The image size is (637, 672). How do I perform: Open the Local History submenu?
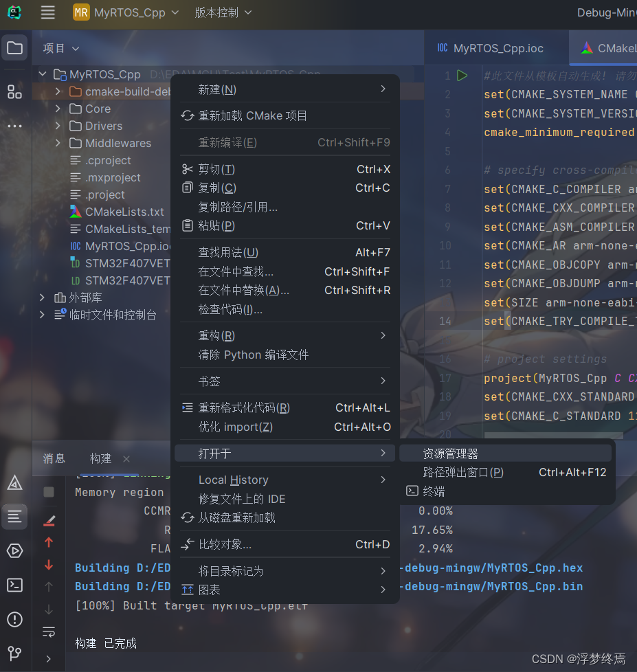tap(285, 480)
